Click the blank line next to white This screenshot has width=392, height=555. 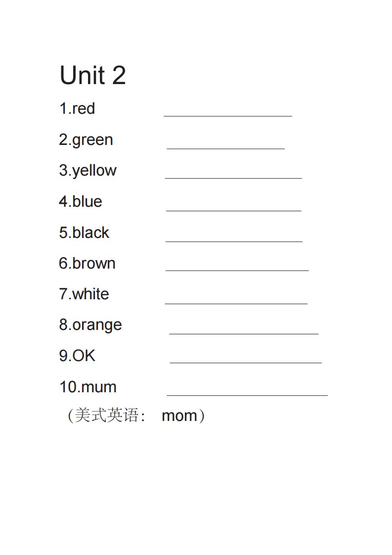[x=236, y=303]
